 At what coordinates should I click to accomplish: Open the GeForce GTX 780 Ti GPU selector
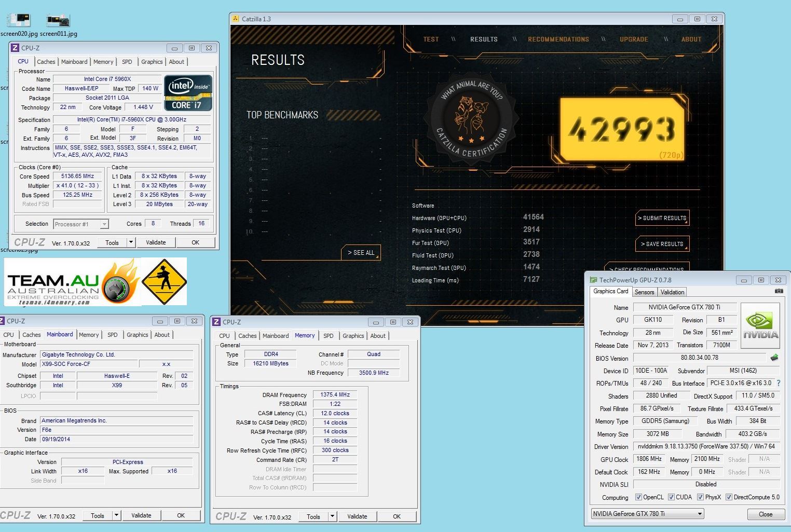point(647,514)
